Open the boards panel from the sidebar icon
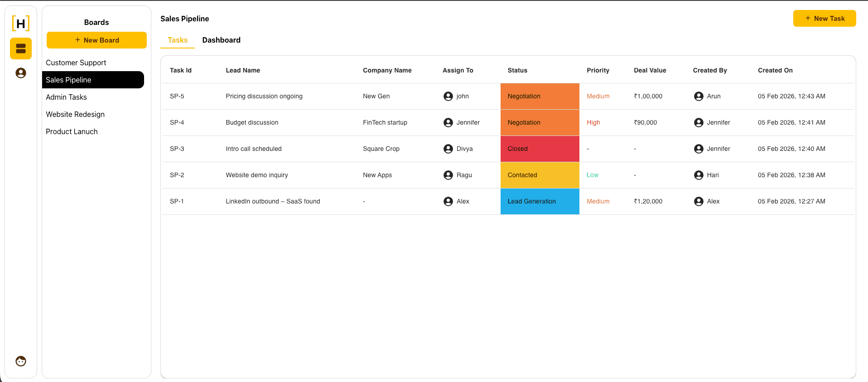868x382 pixels. [20, 48]
